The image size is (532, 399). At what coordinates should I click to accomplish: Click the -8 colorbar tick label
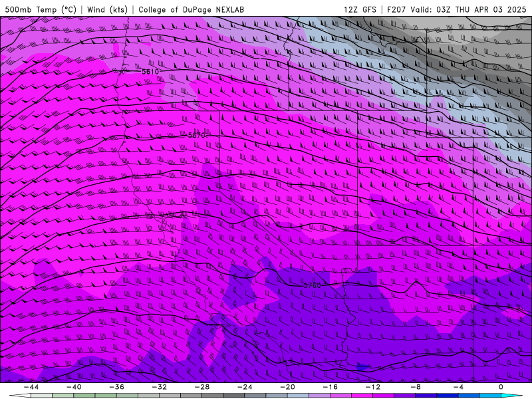[416, 387]
